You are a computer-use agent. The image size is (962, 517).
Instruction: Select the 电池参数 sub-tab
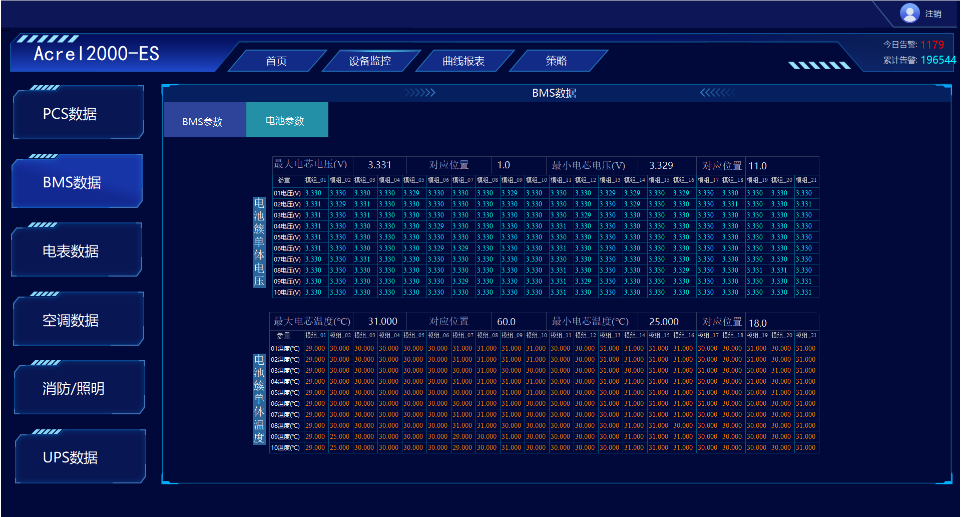(287, 120)
